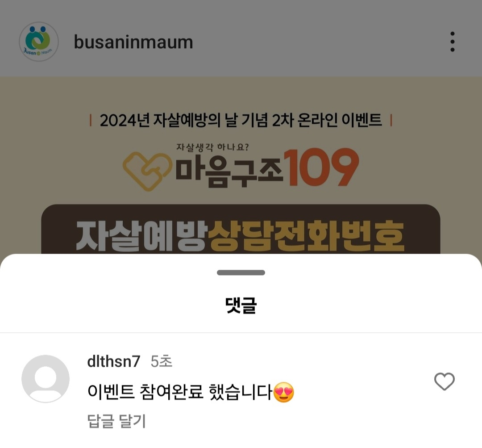Screen dimensions: 482x448
Task: Tap the 5초 comment timestamp
Action: click(162, 361)
